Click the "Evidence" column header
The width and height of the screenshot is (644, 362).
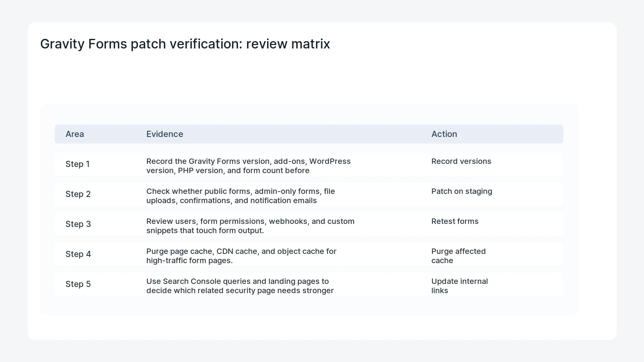[164, 134]
